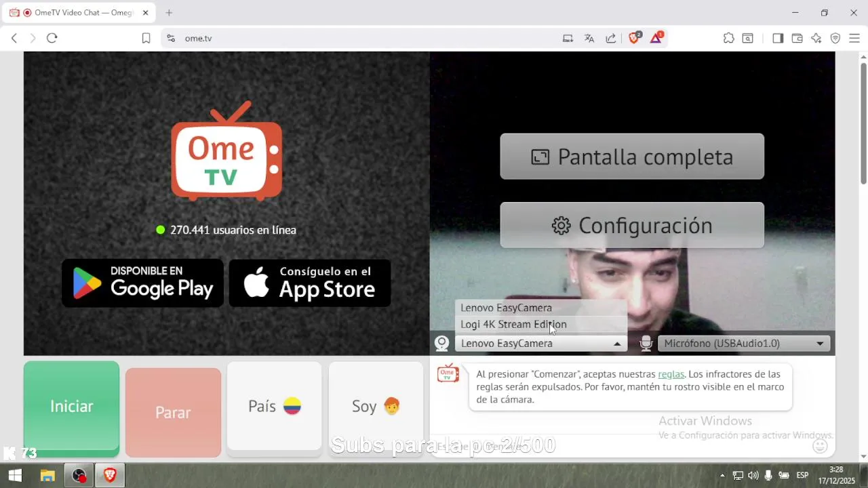Click the App Store download badge
The image size is (868, 488).
(310, 283)
